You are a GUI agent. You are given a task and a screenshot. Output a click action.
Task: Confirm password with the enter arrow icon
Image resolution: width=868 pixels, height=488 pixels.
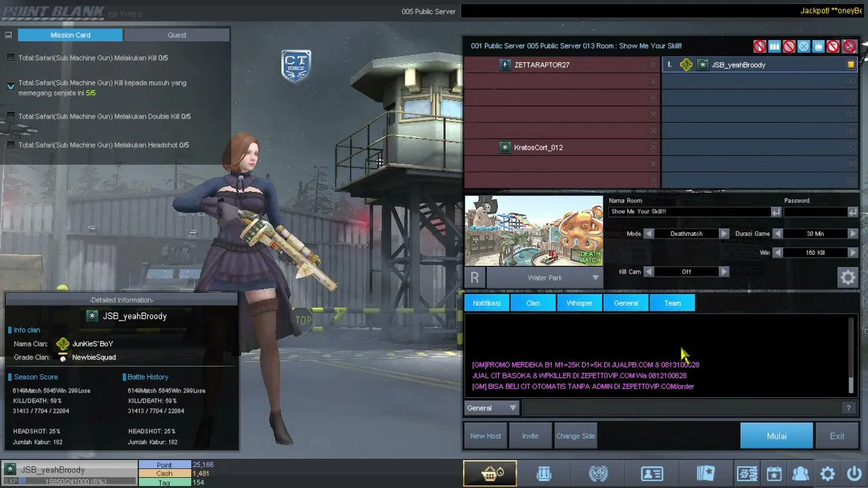[x=852, y=212]
